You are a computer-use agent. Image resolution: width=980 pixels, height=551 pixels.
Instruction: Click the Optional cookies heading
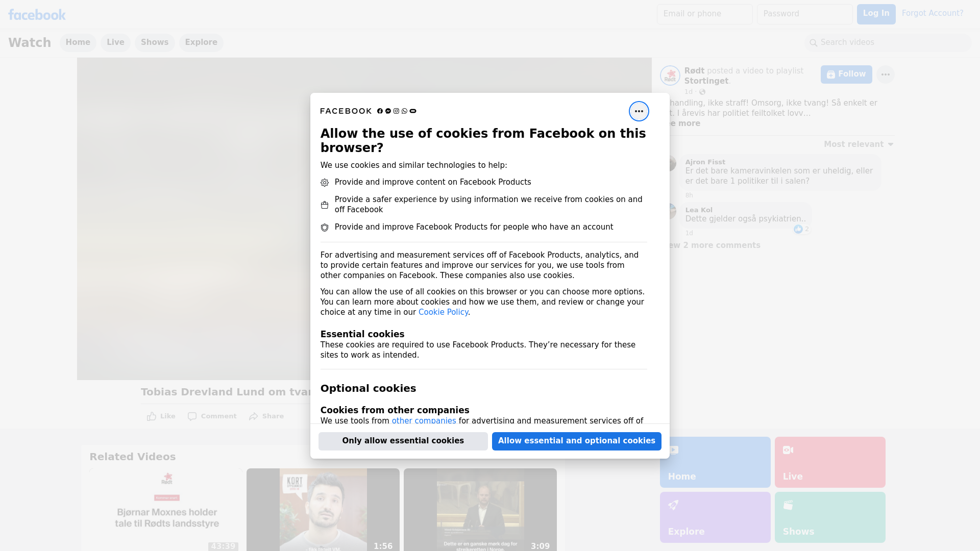click(x=368, y=389)
